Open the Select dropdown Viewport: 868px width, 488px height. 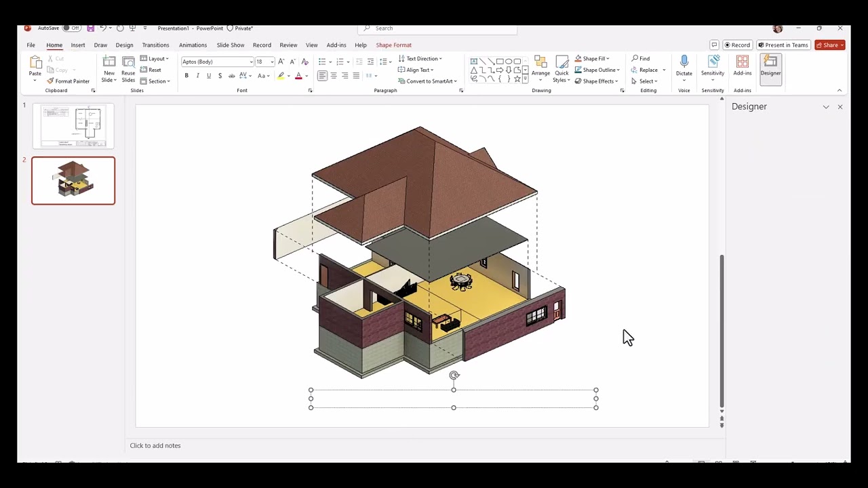coord(644,81)
